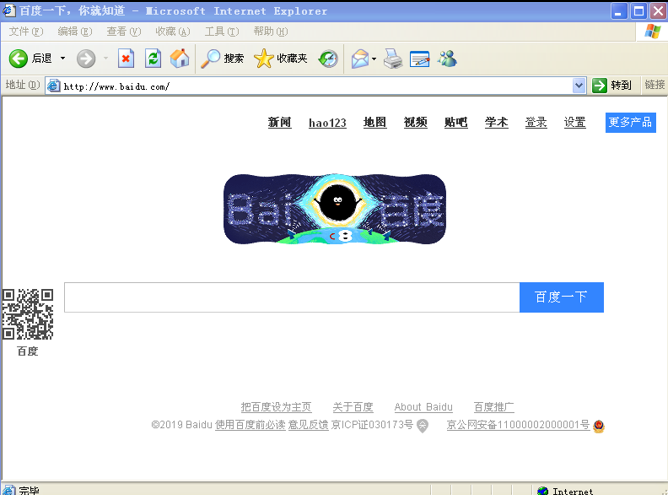
Task: Click the 转到 Go button
Action: 612,86
